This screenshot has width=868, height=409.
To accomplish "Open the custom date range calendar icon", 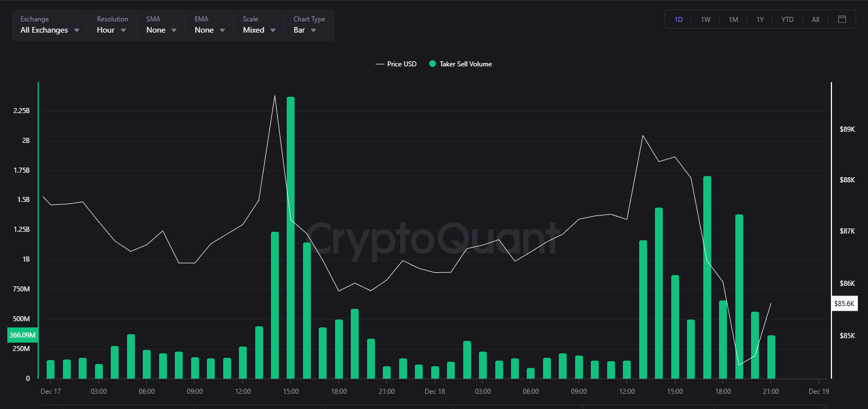I will point(842,19).
